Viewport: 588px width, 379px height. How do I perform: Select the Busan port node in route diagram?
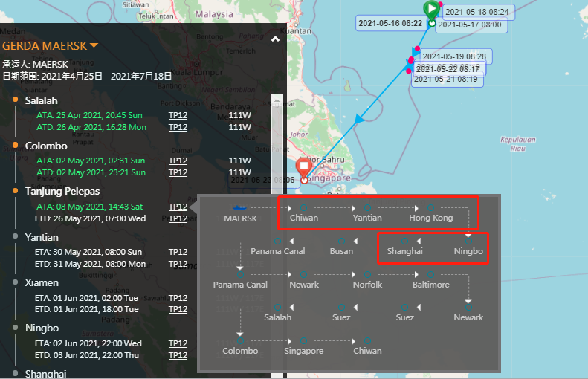click(x=341, y=241)
